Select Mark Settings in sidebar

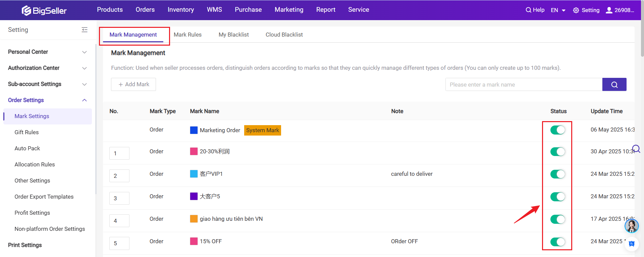(x=48, y=116)
